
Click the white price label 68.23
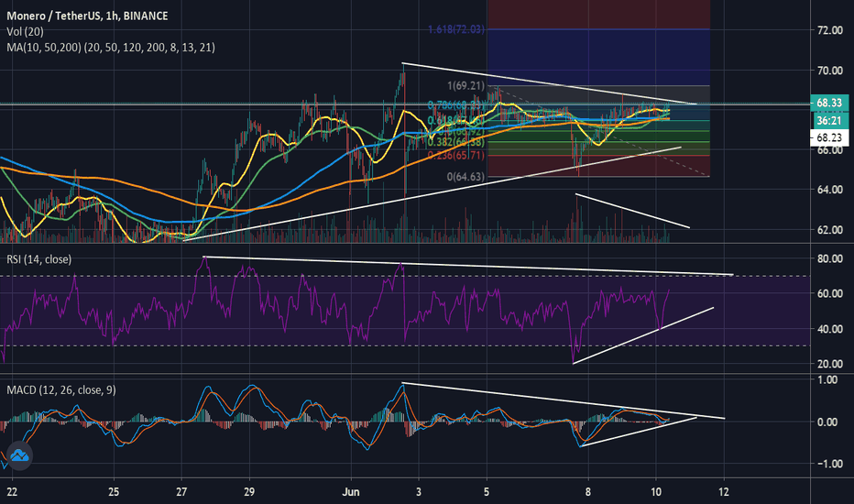(x=829, y=137)
